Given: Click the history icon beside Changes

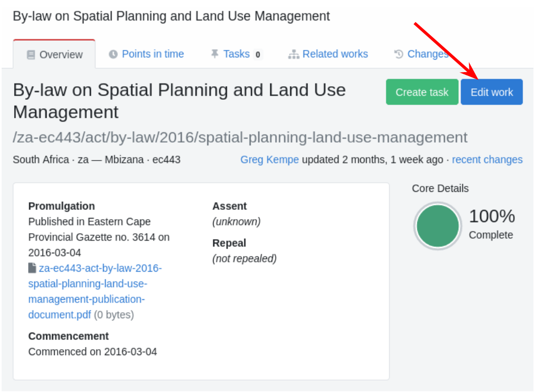Looking at the screenshot, I should pyautogui.click(x=399, y=54).
